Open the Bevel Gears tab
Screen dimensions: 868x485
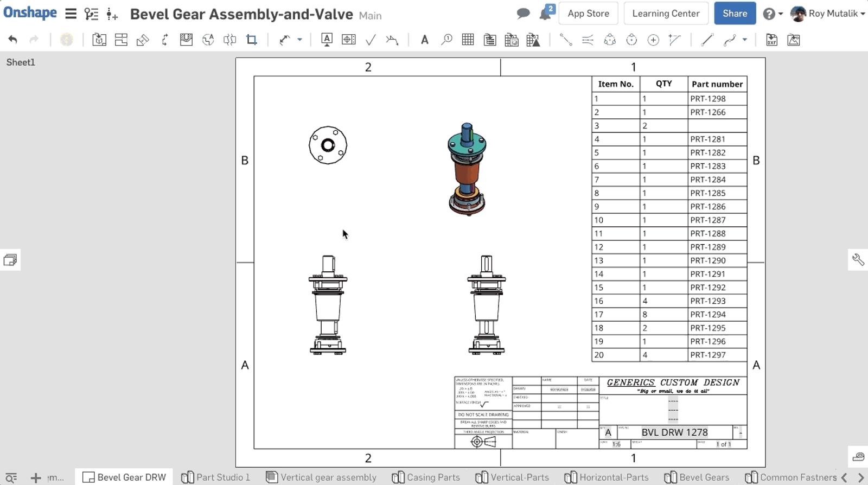click(697, 477)
